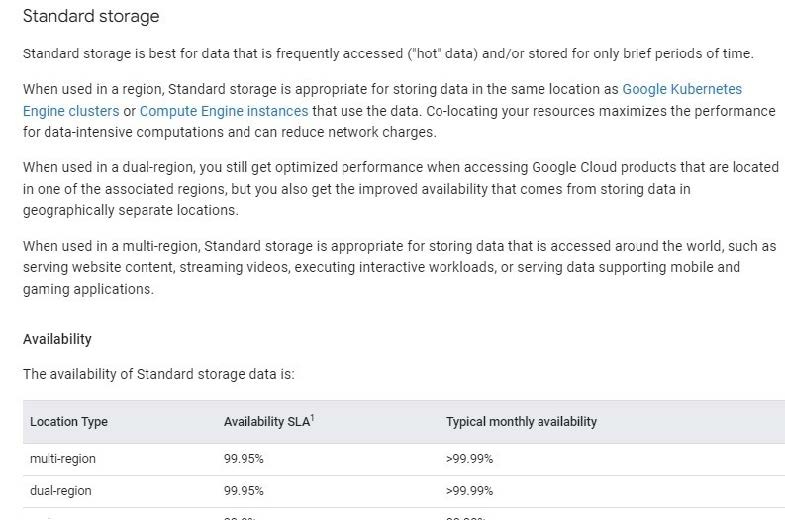Open the Google Kubernetes Engine clusters link

[x=682, y=89]
